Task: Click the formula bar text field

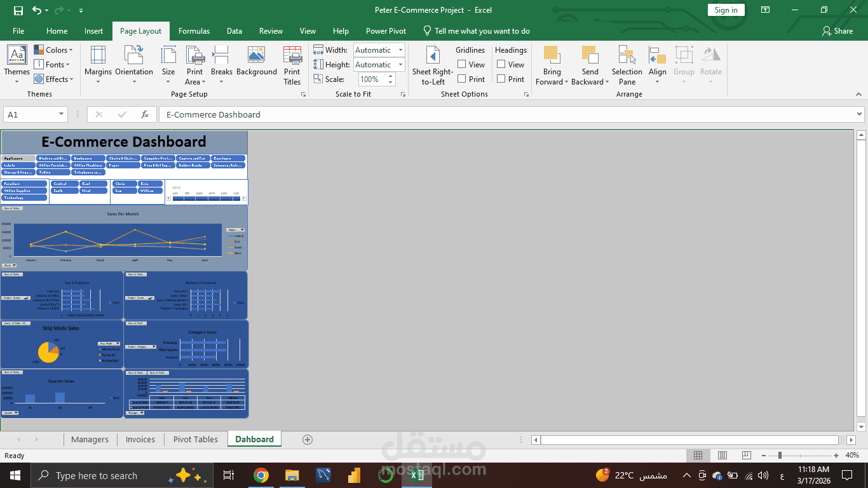Action: (506, 114)
